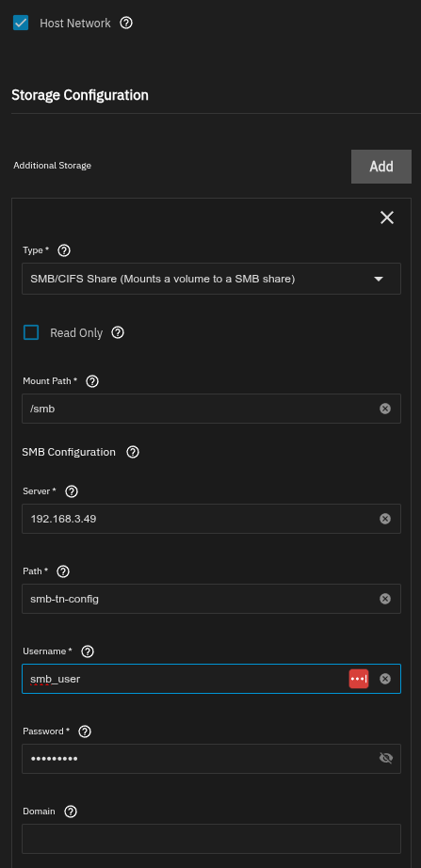Clear the Mount Path /smb field
The height and width of the screenshot is (868, 421).
coord(385,409)
